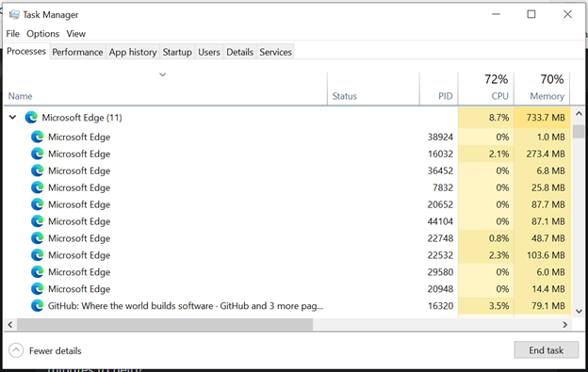Viewport: 588px width, 372px height.
Task: Sort by the CPU column header
Action: point(499,96)
